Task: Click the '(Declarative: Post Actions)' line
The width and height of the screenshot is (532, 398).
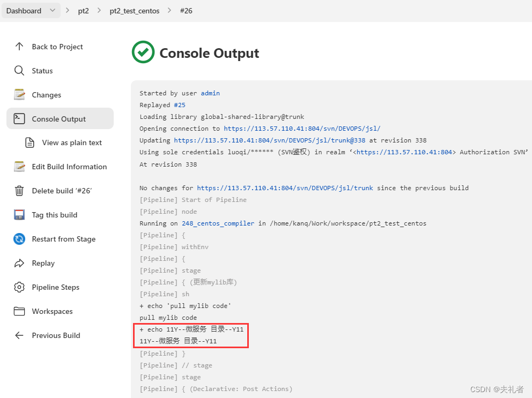Action: click(x=216, y=389)
